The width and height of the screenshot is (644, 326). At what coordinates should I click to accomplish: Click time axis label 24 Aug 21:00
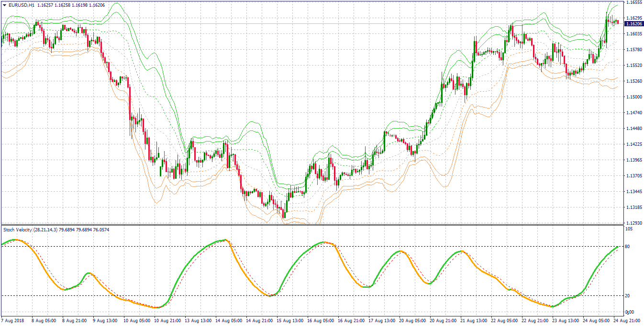coord(627,322)
